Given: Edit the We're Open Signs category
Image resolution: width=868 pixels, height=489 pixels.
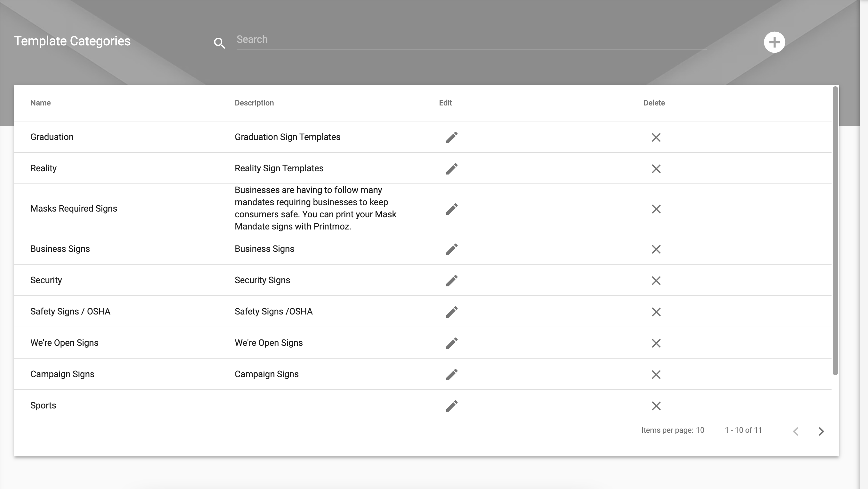Looking at the screenshot, I should point(452,343).
